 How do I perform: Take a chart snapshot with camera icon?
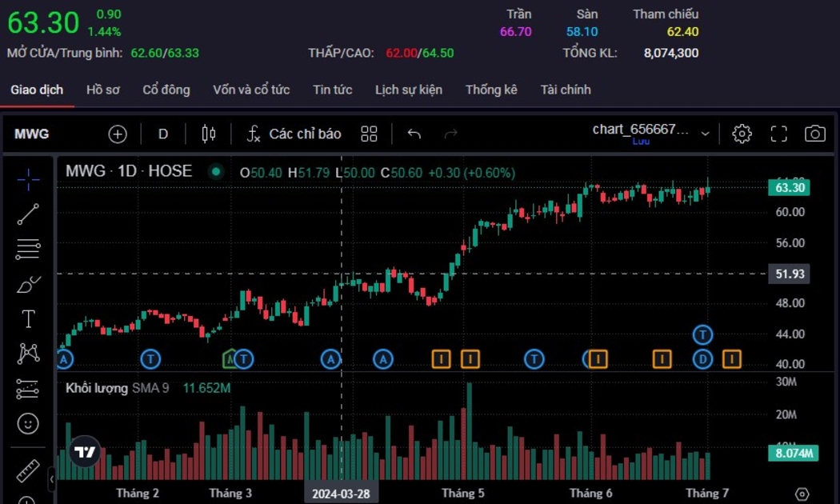click(814, 134)
